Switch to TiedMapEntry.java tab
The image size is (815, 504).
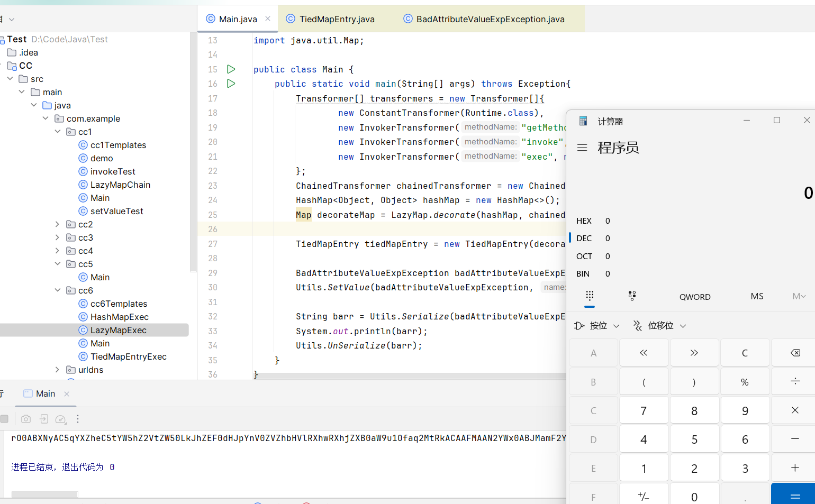(x=337, y=19)
